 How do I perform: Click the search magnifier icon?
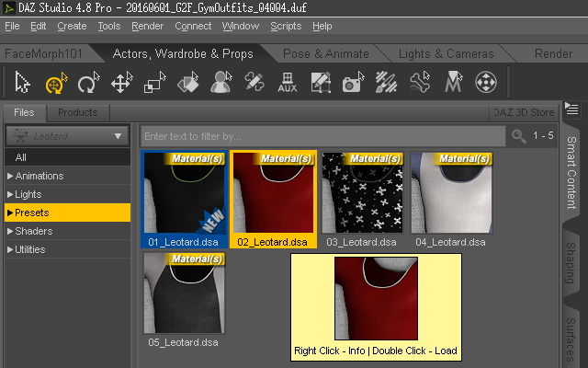tap(518, 136)
